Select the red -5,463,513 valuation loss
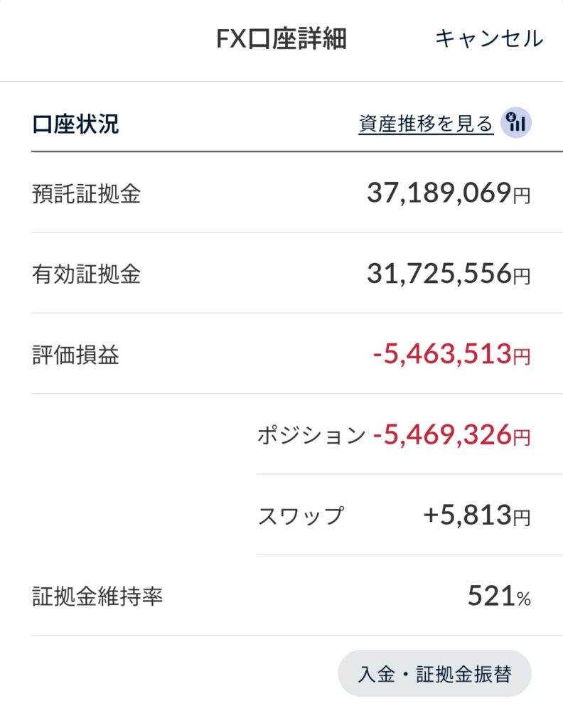This screenshot has height=728, width=563. (442, 353)
